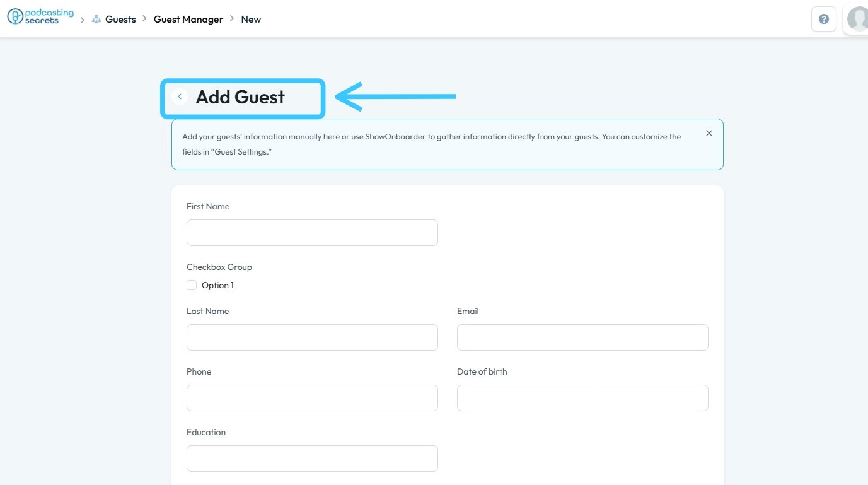Open Guest Manager breadcrumb link

(188, 20)
